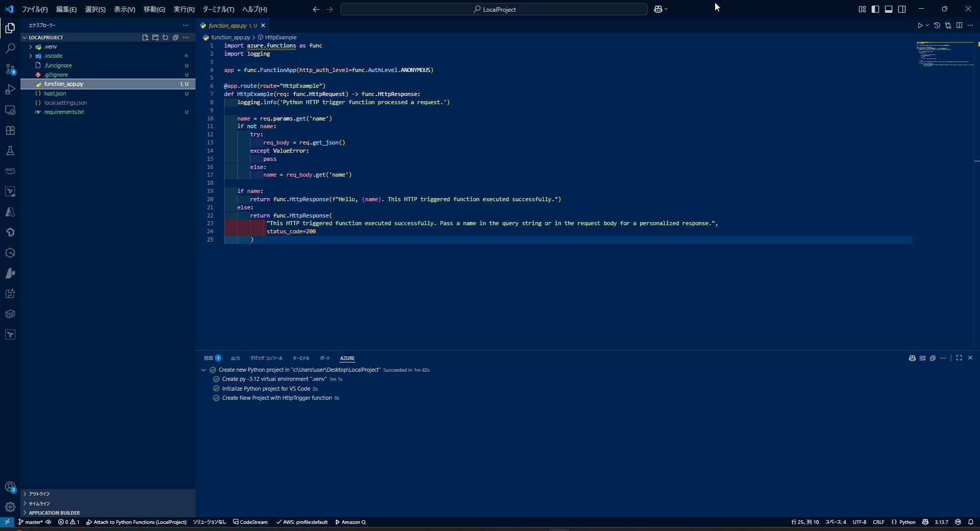Viewport: 980px width, 531px height.
Task: Open the Run and Debug view
Action: 10,89
